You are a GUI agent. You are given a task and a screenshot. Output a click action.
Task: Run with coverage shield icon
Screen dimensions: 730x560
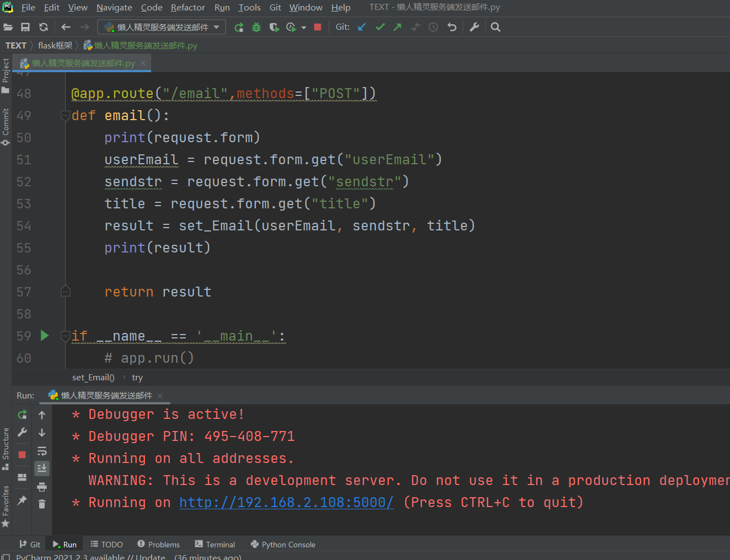coord(274,27)
